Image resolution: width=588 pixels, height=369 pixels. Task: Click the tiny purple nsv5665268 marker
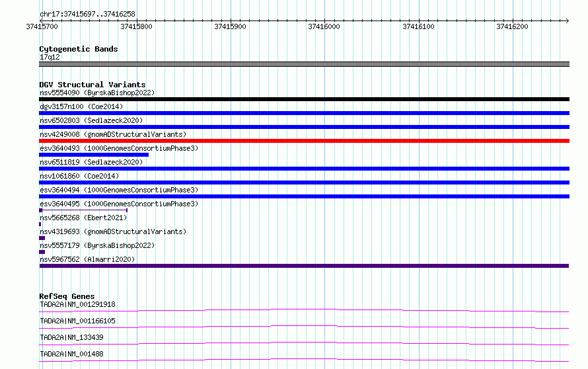point(40,224)
